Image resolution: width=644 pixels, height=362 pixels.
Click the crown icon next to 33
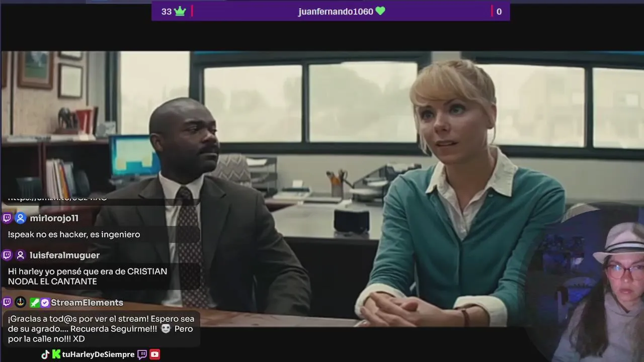180,11
